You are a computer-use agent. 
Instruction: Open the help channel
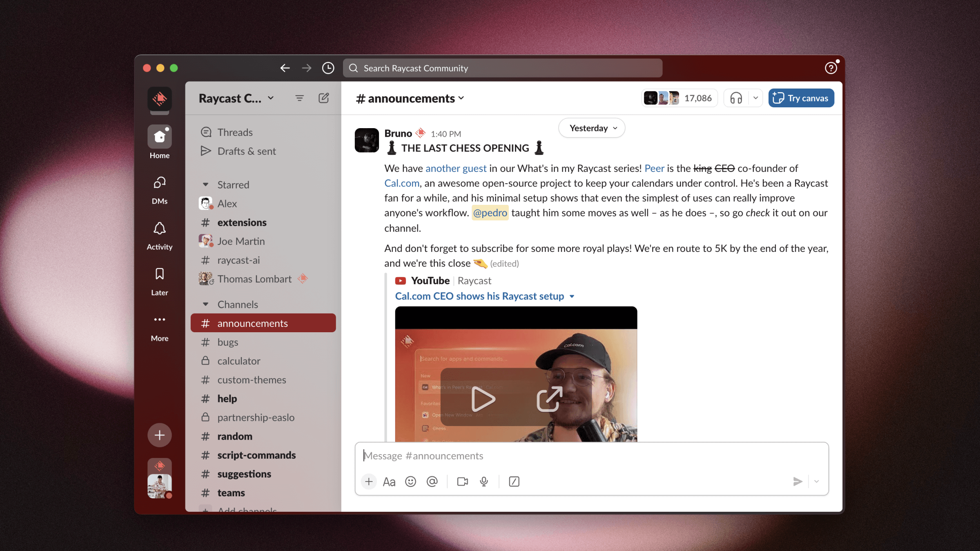tap(263, 398)
